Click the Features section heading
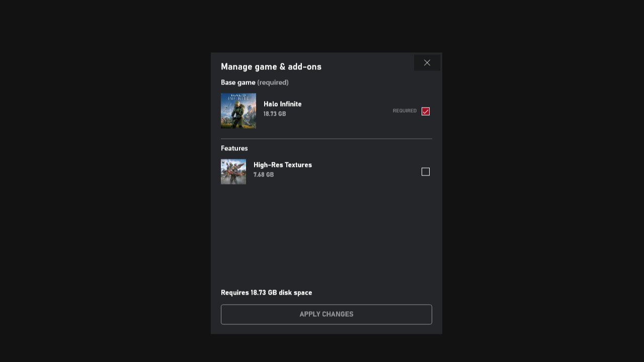The image size is (644, 362). click(234, 148)
